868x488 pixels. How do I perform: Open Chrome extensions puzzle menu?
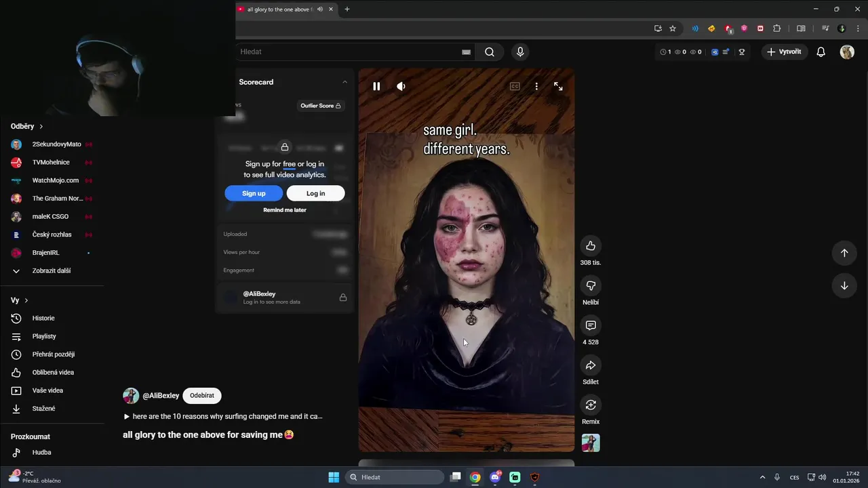tap(777, 28)
